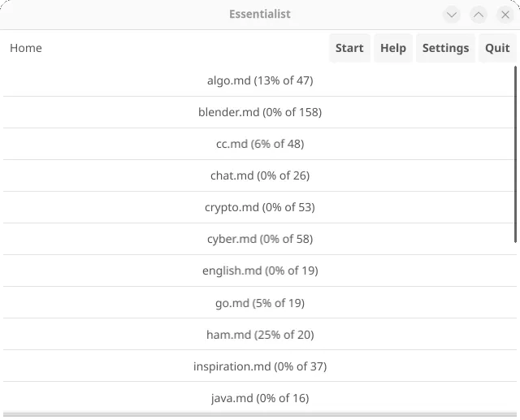Click the Start button
This screenshot has height=420, width=520.
(349, 48)
